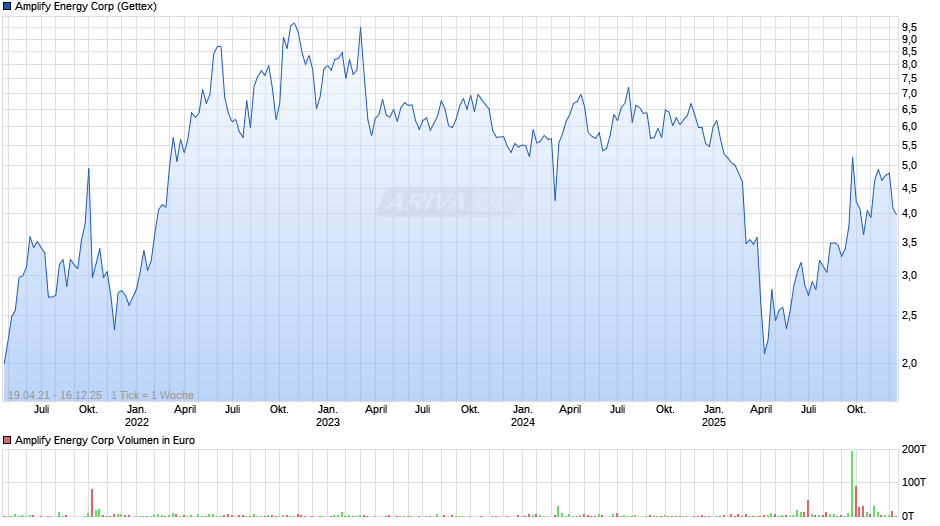The image size is (940, 526).
Task: Click the '3,0' price axis label
Action: pos(909,276)
